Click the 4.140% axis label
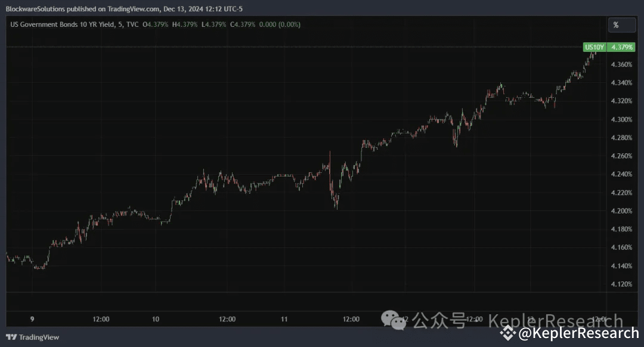 point(621,266)
